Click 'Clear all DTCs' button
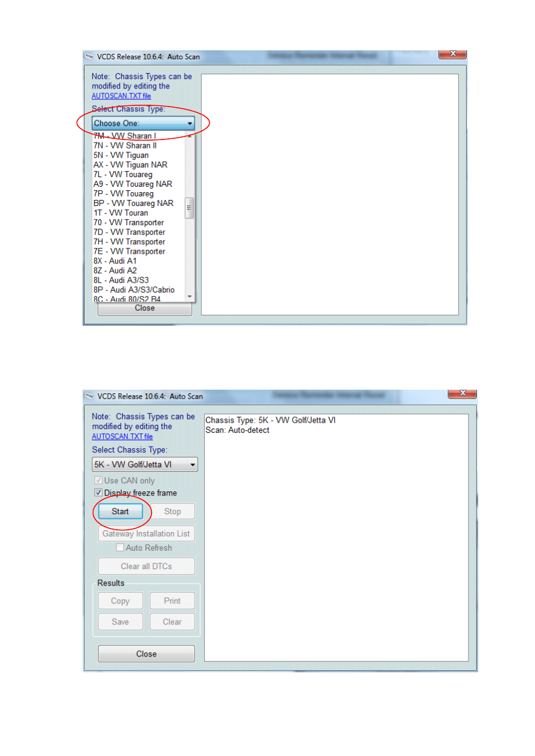This screenshot has height=756, width=535. coord(146,566)
